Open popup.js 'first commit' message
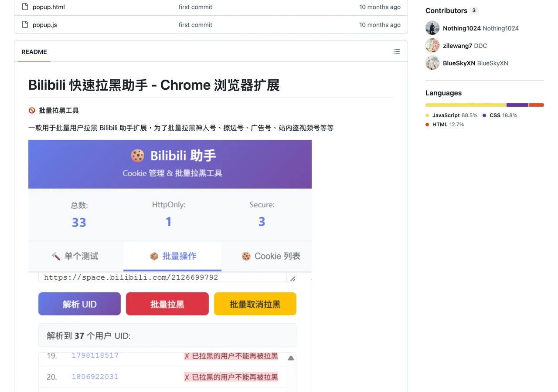This screenshot has width=558, height=392. coord(195,25)
